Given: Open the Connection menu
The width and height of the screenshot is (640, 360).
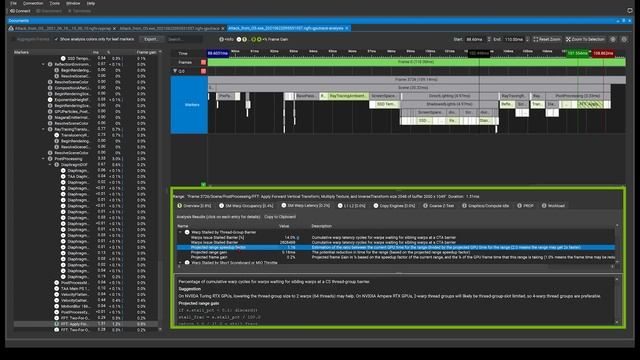Looking at the screenshot, I should (x=33, y=3).
